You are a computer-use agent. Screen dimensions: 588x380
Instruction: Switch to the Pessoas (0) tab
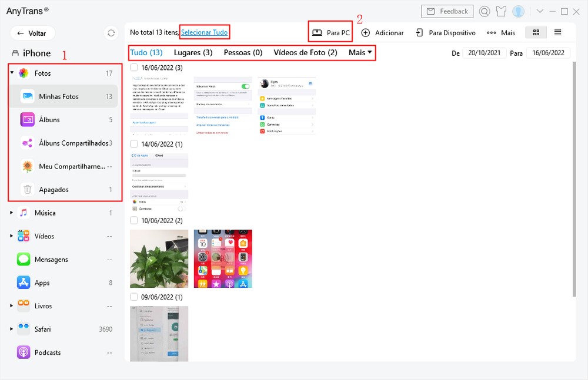coord(243,52)
